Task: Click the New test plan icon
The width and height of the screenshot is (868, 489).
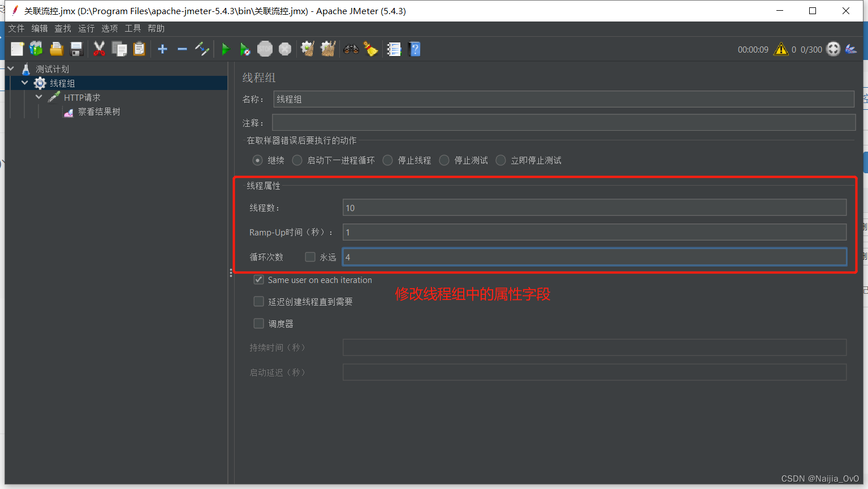Action: pyautogui.click(x=17, y=49)
